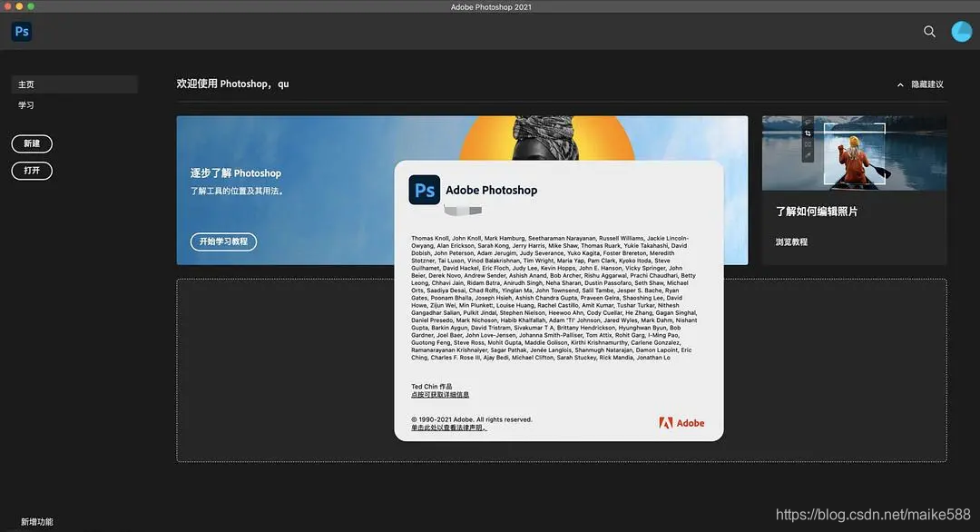Screen dimensions: 980x532
Task: Open the user account avatar
Action: click(961, 31)
